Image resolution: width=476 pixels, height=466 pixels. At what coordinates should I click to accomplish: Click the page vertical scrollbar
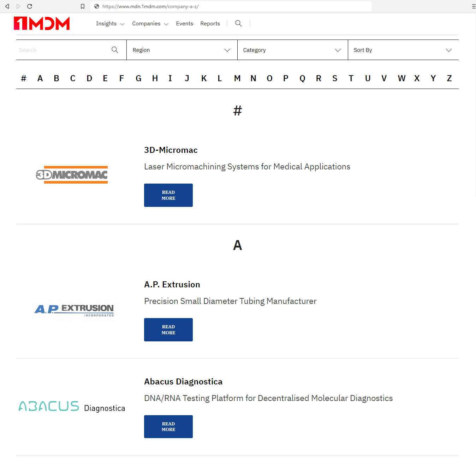(475, 105)
